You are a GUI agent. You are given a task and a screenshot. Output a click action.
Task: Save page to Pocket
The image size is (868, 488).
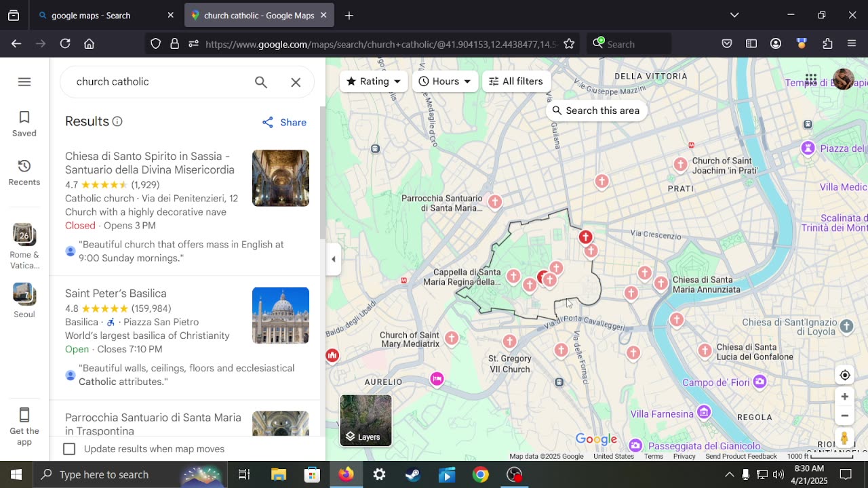pos(727,44)
